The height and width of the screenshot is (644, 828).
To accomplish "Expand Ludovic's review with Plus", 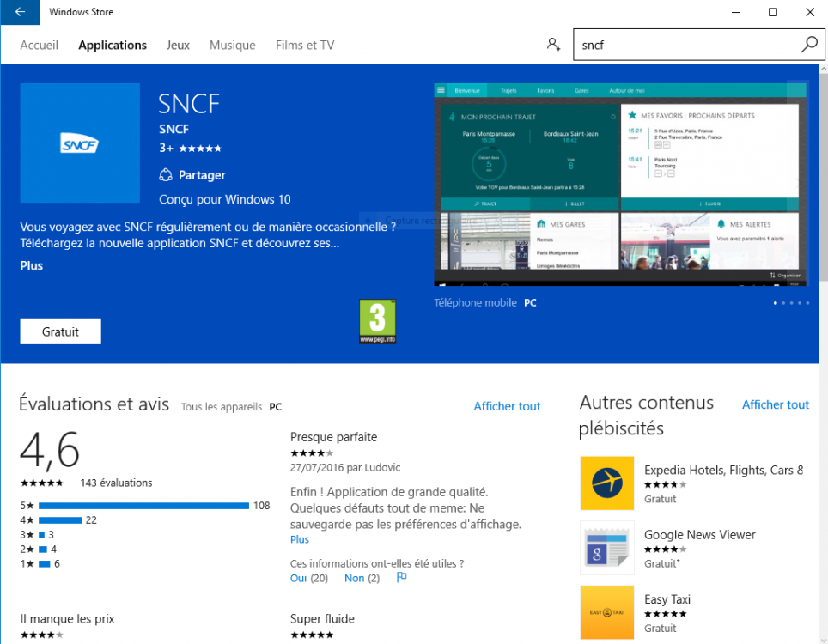I will [300, 539].
